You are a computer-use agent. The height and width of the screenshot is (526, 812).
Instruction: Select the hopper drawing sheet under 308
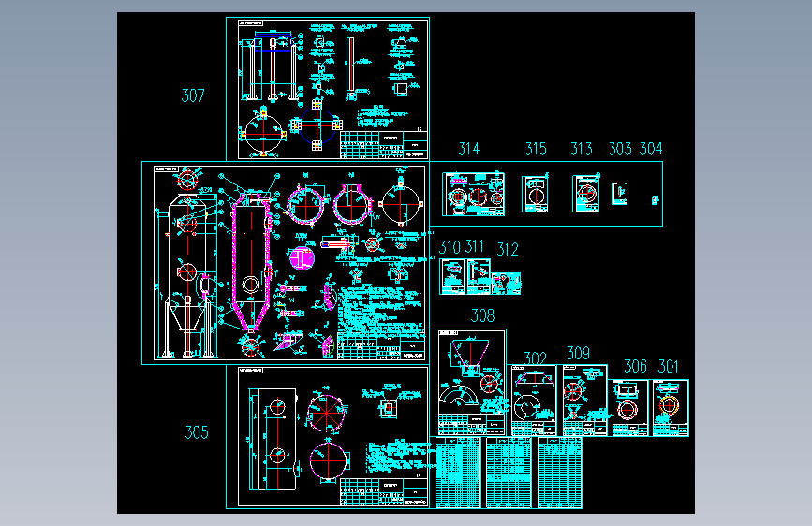point(472,383)
